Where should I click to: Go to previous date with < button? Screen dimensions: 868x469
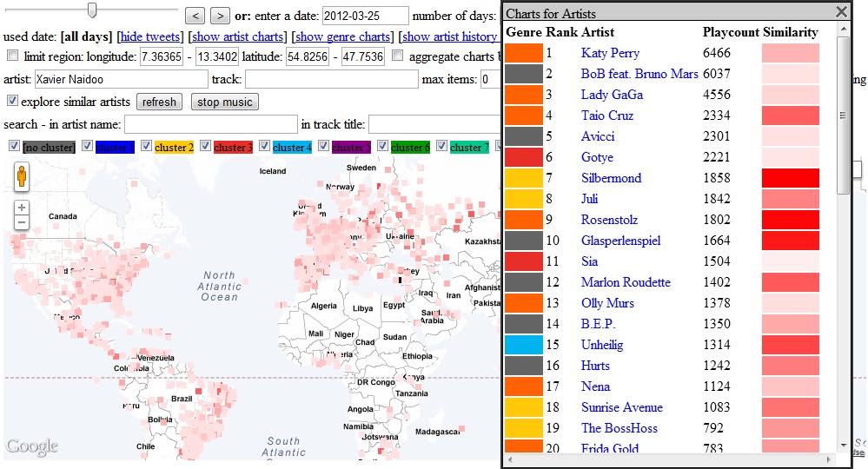[195, 16]
